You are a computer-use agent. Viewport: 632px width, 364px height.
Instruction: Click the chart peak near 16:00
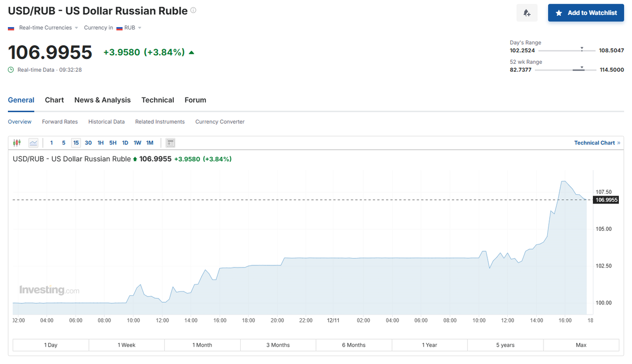pyautogui.click(x=564, y=182)
